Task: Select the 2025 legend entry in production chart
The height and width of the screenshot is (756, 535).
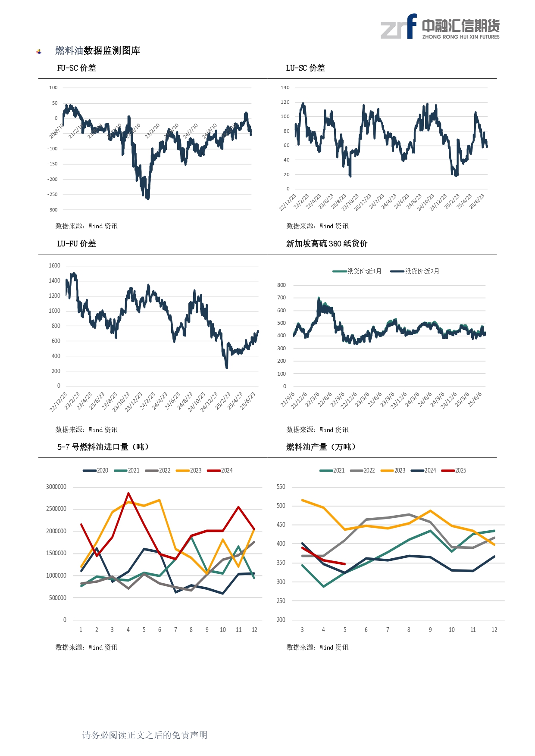Action: 454,470
